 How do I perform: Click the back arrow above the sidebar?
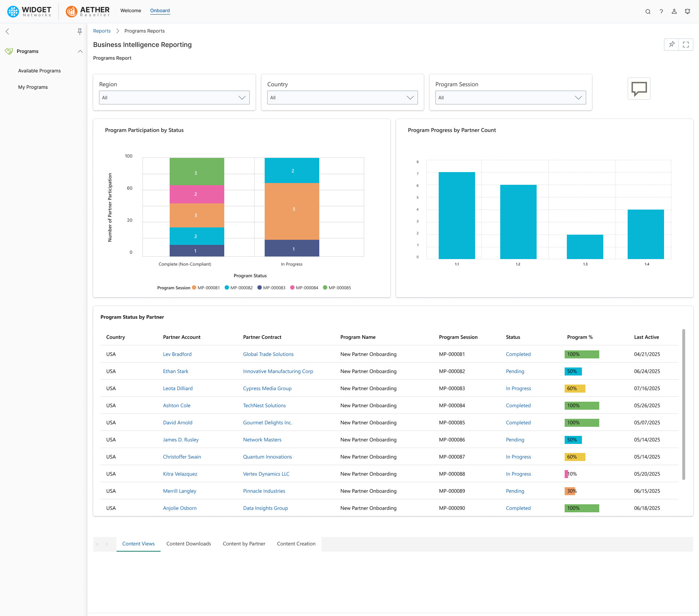(7, 32)
